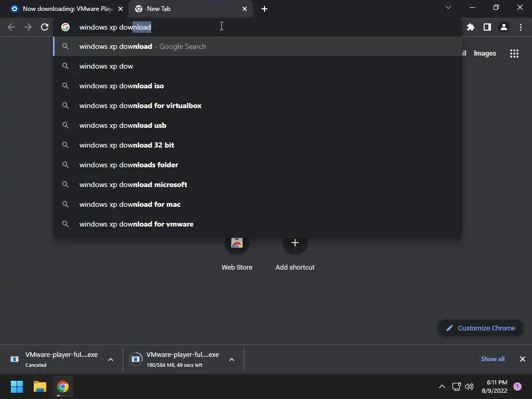The width and height of the screenshot is (532, 399).
Task: Expand options for canceled VMware download
Action: coord(111,360)
